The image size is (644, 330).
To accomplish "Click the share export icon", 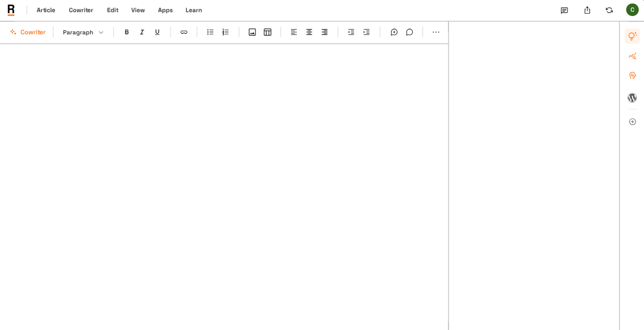I will tap(587, 10).
